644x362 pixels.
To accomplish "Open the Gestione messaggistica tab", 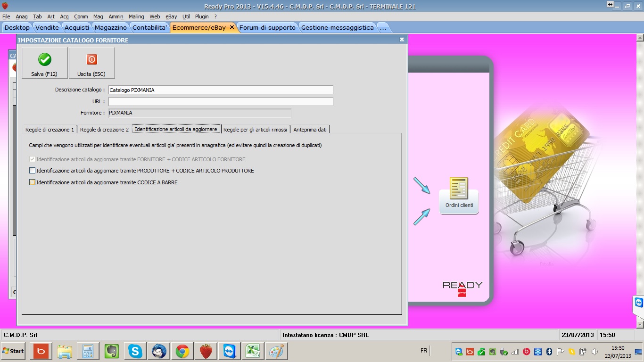I will pos(338,27).
